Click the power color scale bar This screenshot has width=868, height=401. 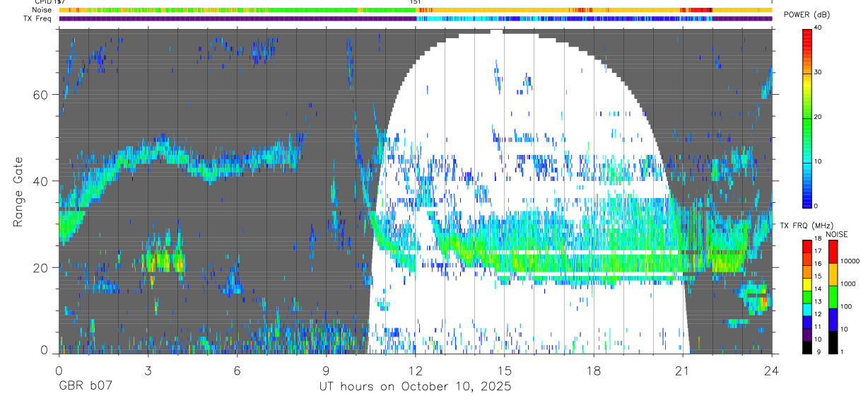(807, 117)
